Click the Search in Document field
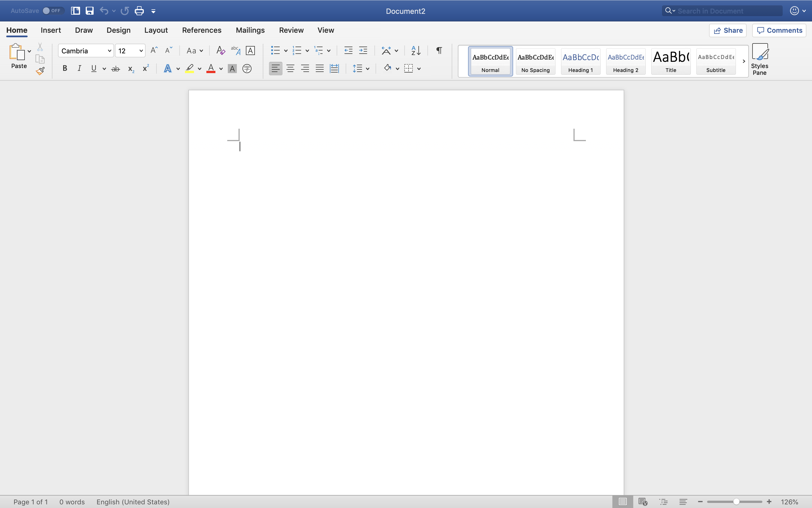Screen dimensions: 812x508 click(722, 11)
